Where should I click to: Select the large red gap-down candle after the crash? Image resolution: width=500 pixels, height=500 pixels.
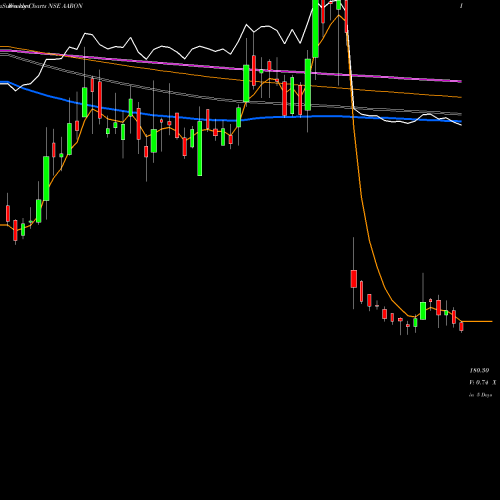[x=354, y=279]
